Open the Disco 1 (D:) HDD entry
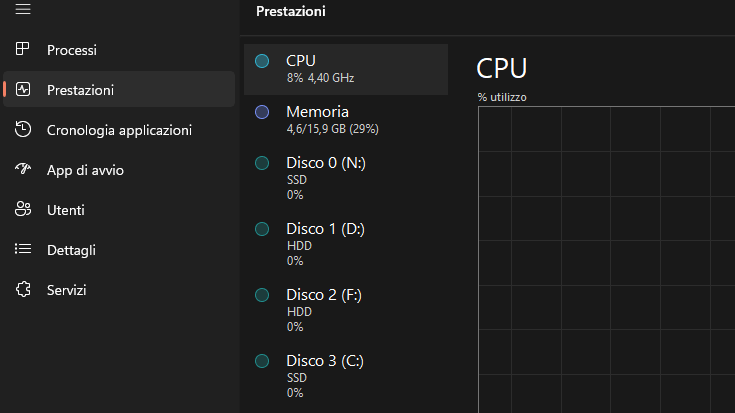This screenshot has width=735, height=413. click(346, 245)
